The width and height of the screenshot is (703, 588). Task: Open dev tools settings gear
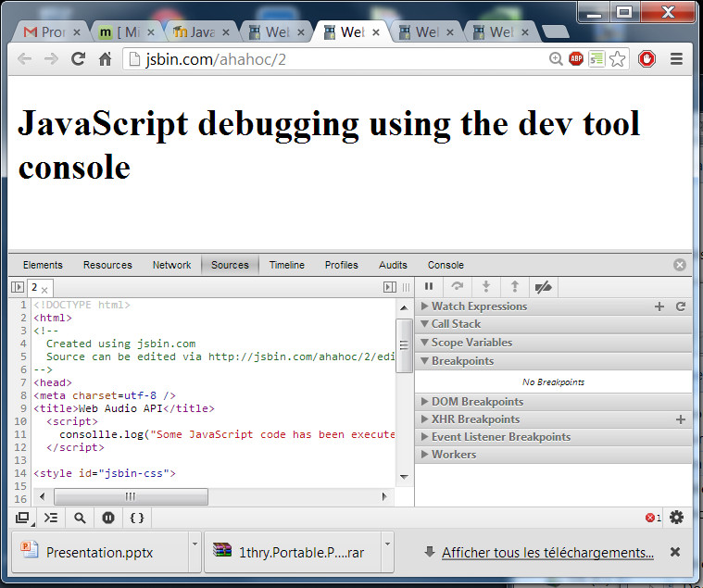676,518
